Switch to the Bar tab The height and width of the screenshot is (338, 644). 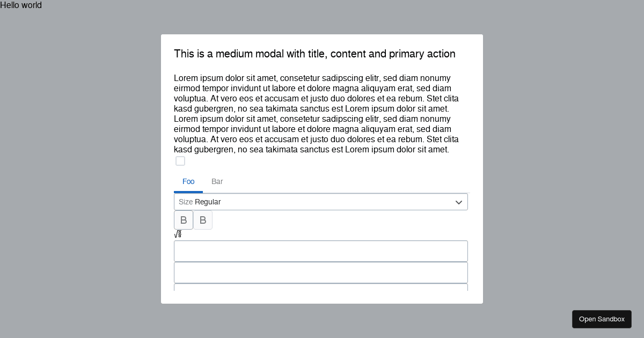point(217,181)
